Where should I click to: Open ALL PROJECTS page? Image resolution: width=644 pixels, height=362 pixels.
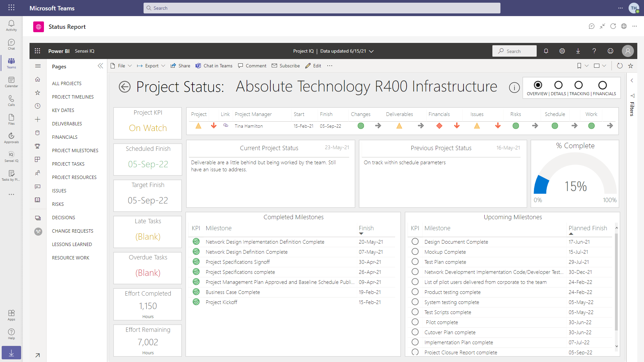coord(67,83)
